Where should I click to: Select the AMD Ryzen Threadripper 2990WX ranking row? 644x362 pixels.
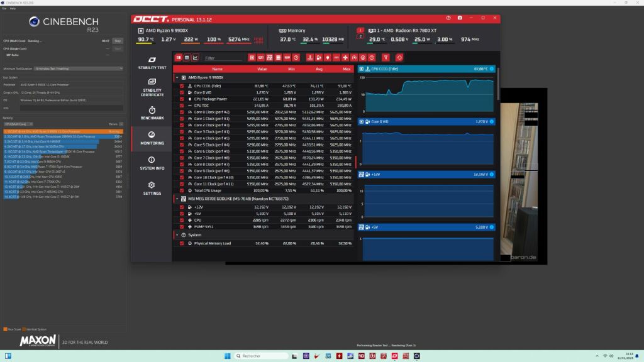pos(64,136)
